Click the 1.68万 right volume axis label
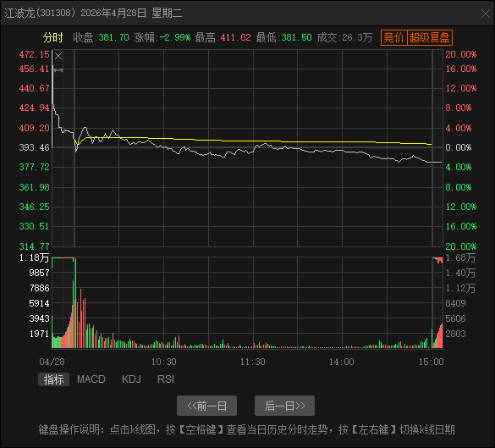Screen dimensions: 495x448 460,257
